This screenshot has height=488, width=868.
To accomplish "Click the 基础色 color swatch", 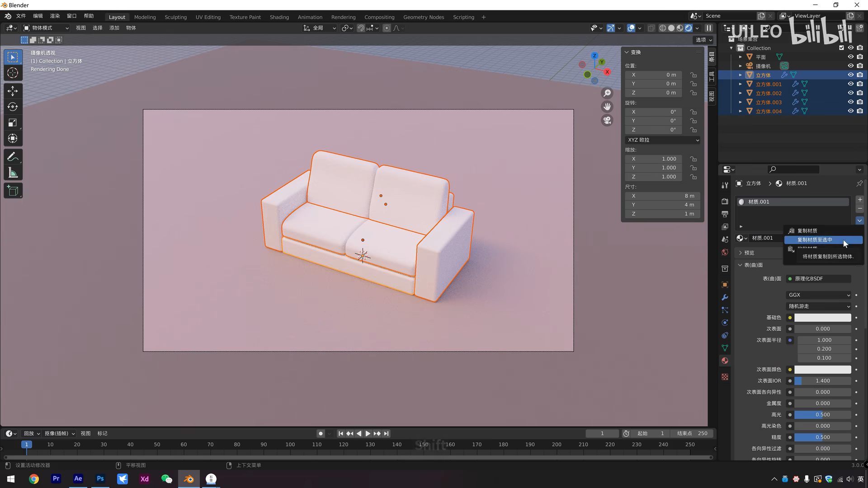I will pos(822,318).
